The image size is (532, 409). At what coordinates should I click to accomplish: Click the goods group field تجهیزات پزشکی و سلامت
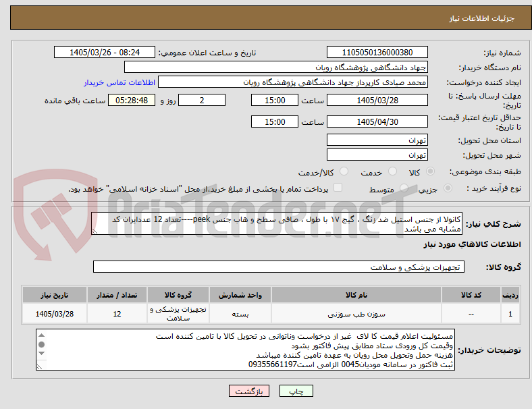tap(279, 267)
